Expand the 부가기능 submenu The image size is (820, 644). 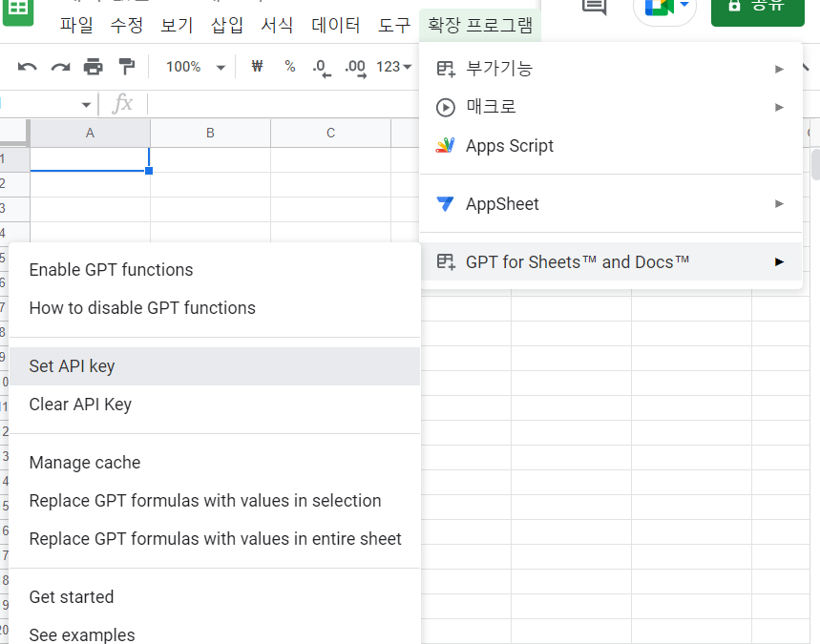(x=611, y=69)
